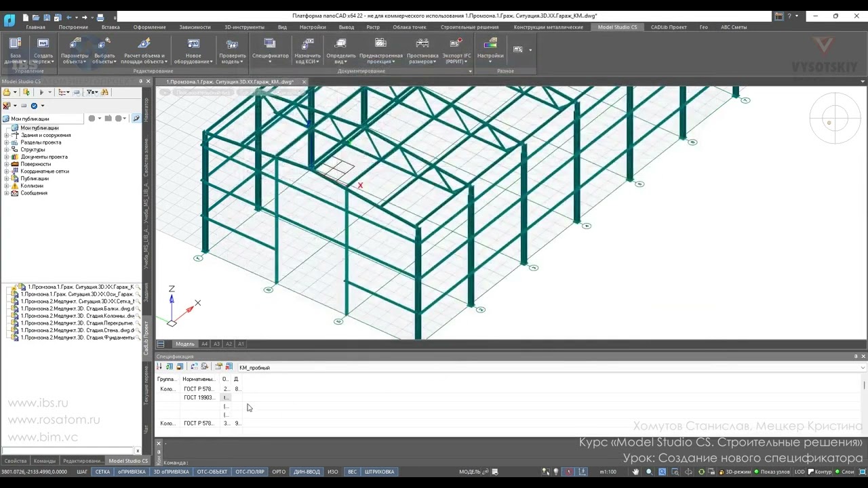Switch to CADLib Проект ribbon tab
Screen dimensions: 868x488
669,27
